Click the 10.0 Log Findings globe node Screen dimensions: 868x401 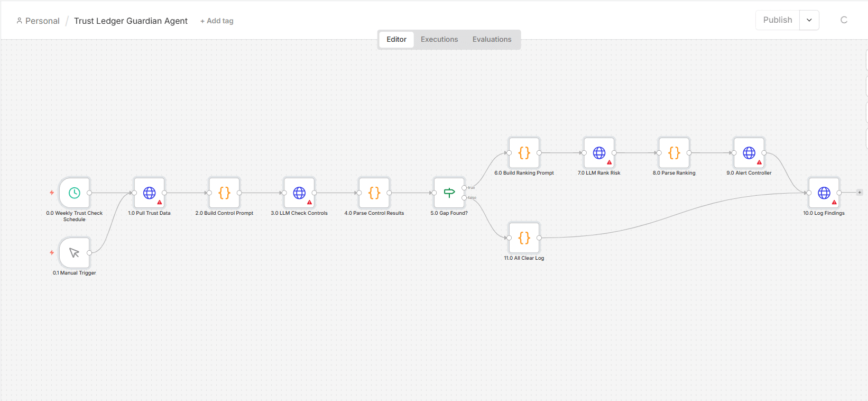pyautogui.click(x=824, y=193)
